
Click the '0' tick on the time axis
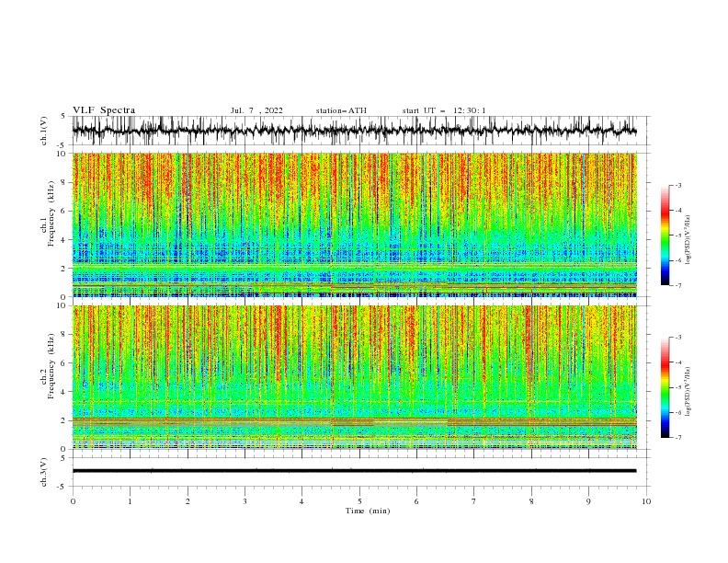73,501
